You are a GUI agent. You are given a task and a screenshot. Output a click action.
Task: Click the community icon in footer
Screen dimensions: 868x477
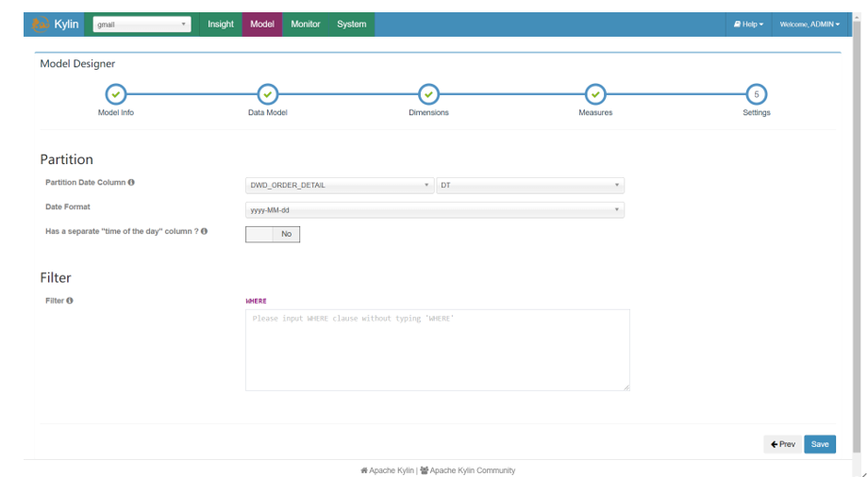[x=424, y=470]
